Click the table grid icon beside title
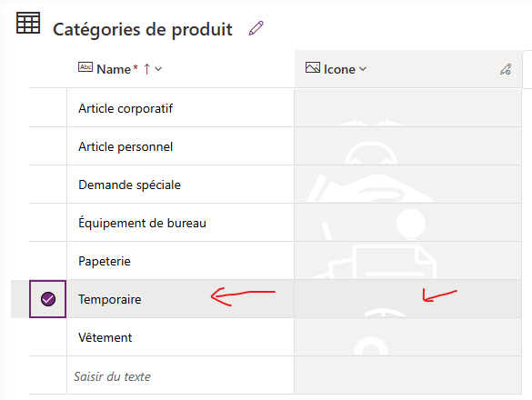The height and width of the screenshot is (400, 532). (28, 23)
